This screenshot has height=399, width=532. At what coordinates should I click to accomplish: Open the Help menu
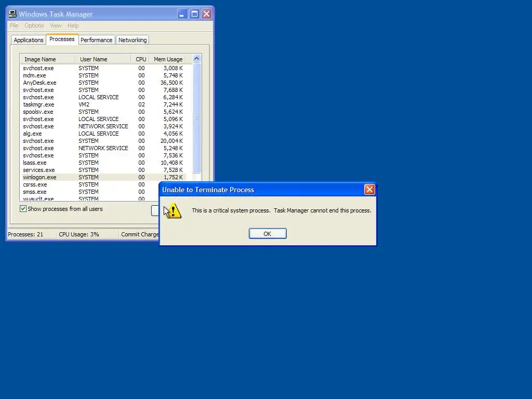click(73, 25)
